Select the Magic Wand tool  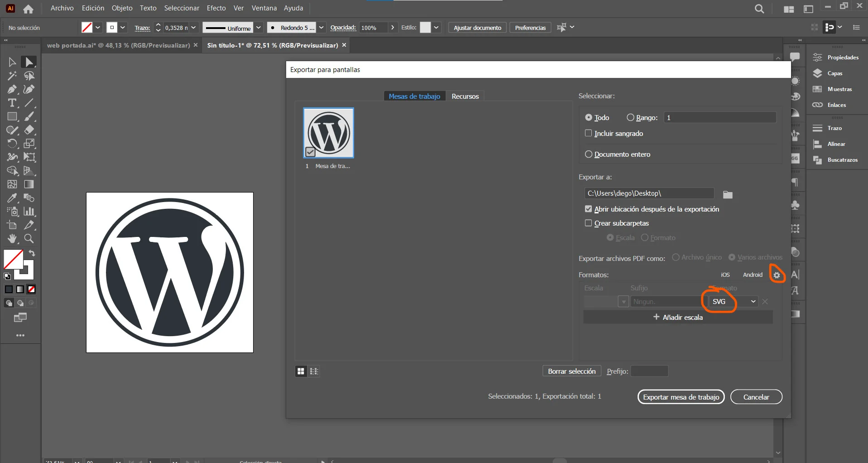click(x=12, y=76)
